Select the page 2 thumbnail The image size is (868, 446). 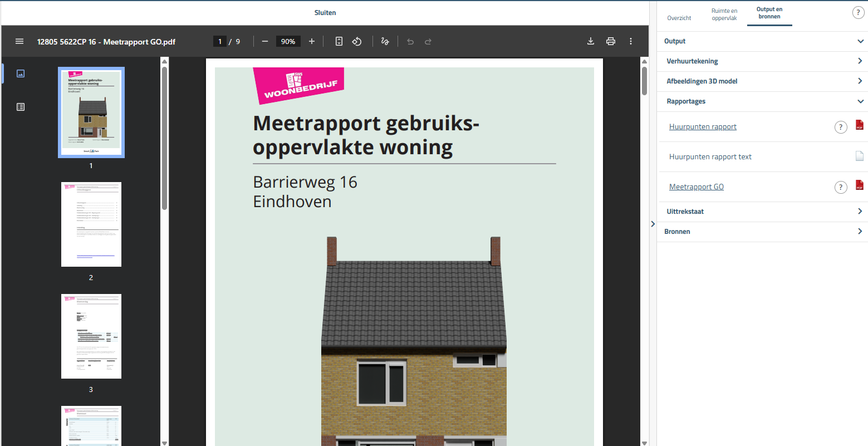tap(91, 224)
